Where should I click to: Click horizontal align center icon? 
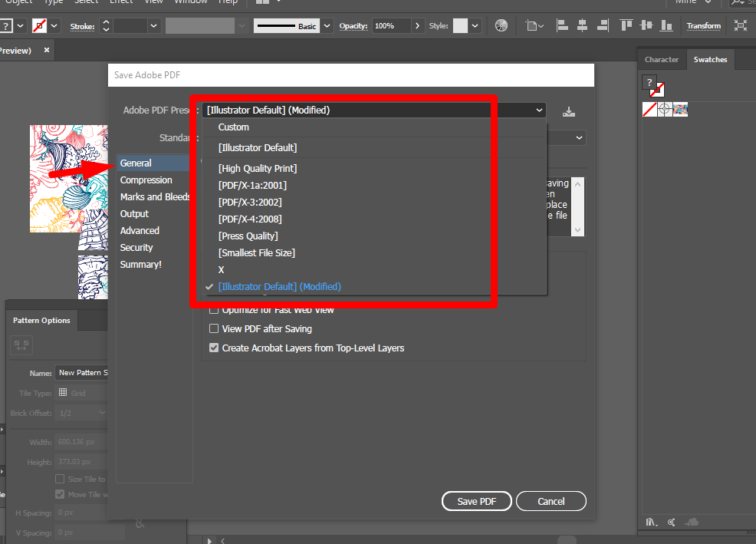[x=583, y=25]
